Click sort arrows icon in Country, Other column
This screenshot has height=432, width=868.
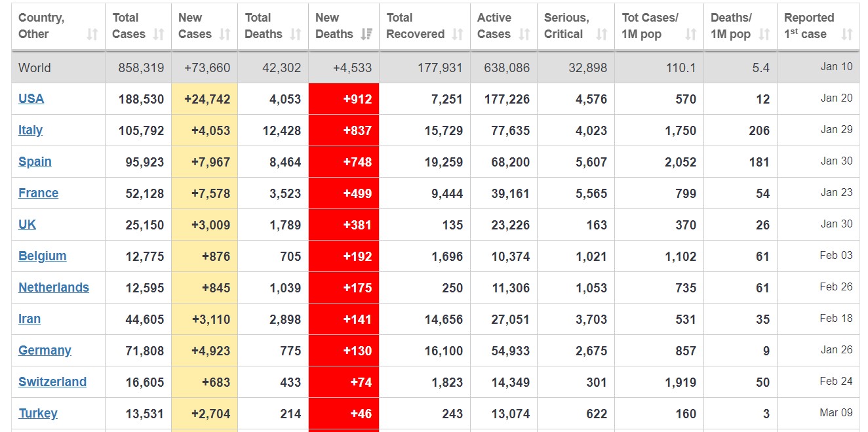pyautogui.click(x=92, y=34)
